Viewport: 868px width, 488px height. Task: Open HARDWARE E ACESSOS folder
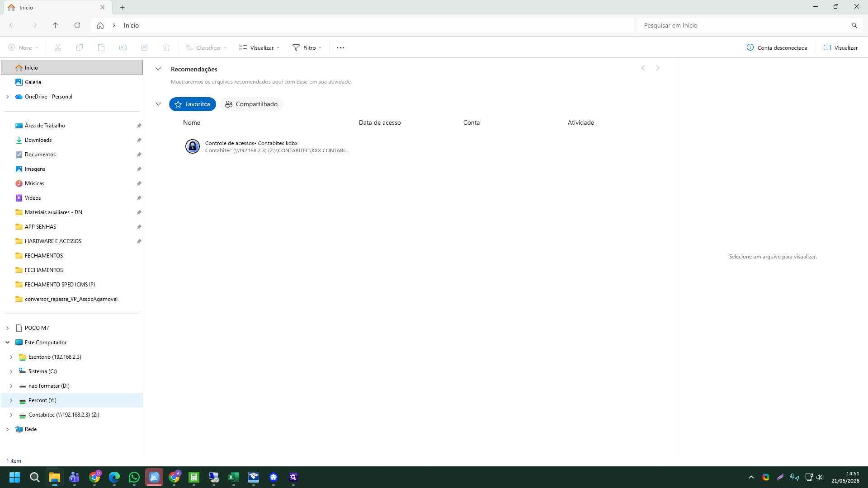click(x=72, y=241)
